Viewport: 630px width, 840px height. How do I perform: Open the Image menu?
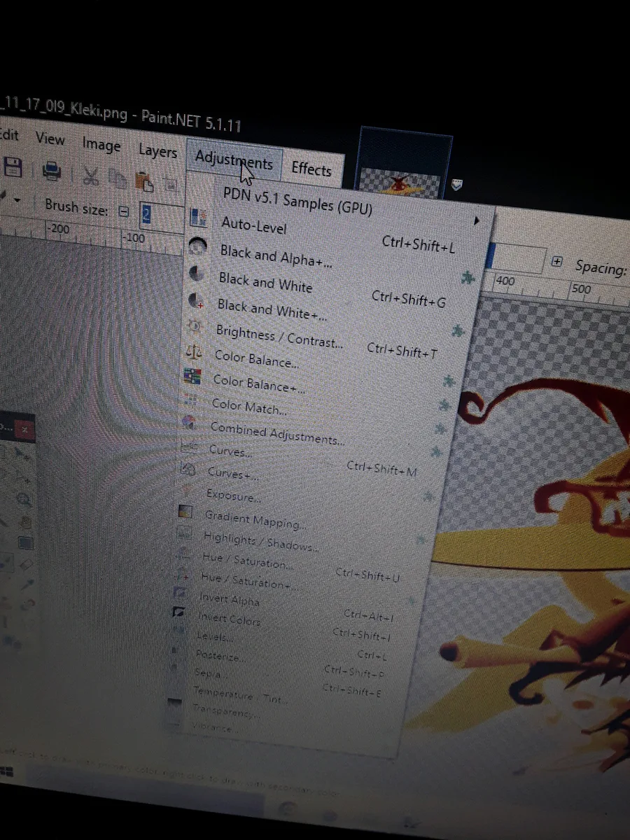101,144
